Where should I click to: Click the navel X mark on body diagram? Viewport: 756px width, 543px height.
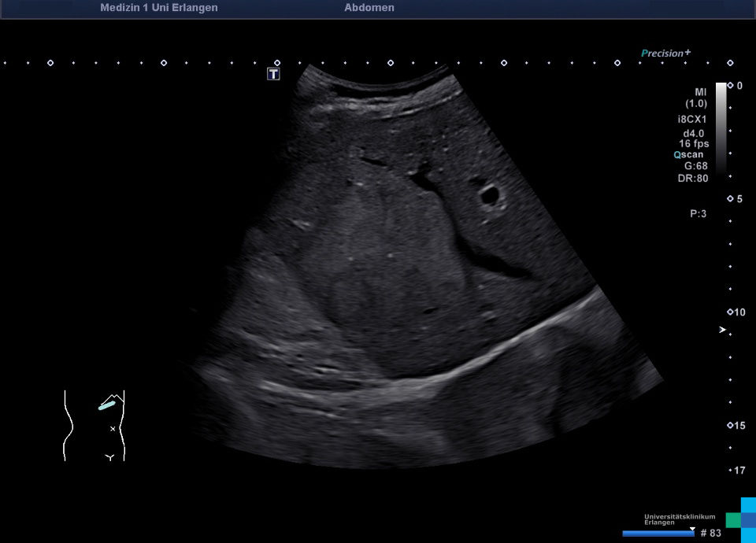tap(113, 429)
